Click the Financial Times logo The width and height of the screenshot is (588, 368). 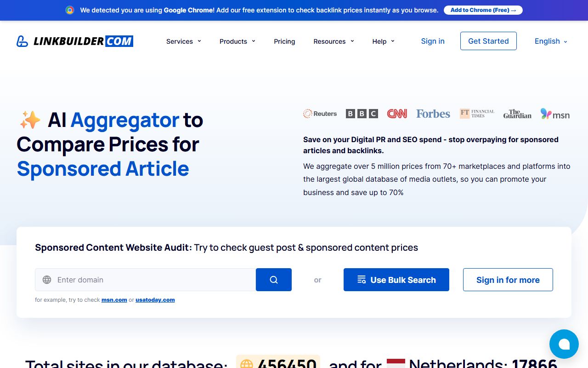[477, 114]
